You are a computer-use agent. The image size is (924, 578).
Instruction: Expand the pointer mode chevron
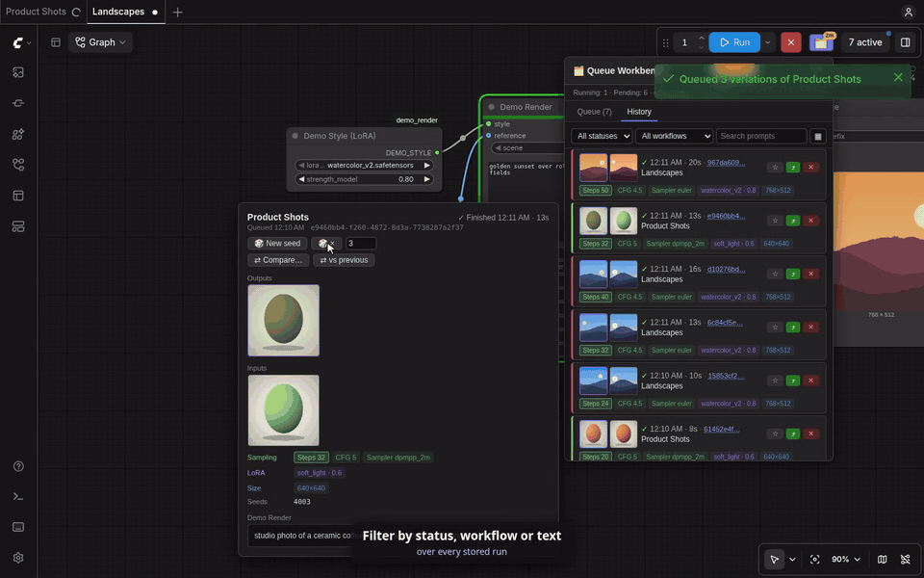(x=792, y=559)
